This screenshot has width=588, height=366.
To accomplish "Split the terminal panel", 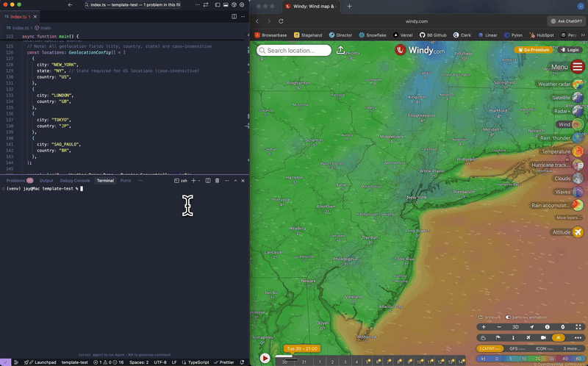I will tap(208, 180).
